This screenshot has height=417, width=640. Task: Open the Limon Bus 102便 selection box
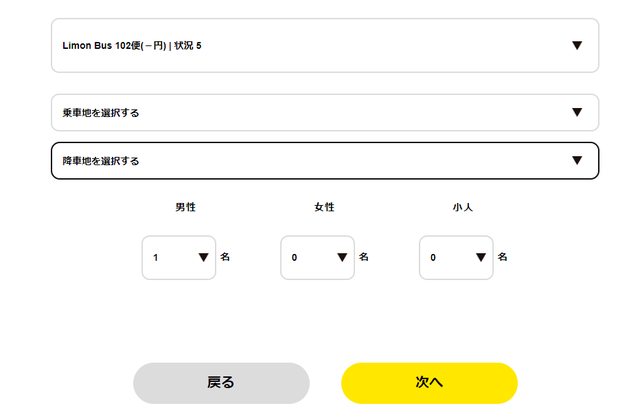300,45
